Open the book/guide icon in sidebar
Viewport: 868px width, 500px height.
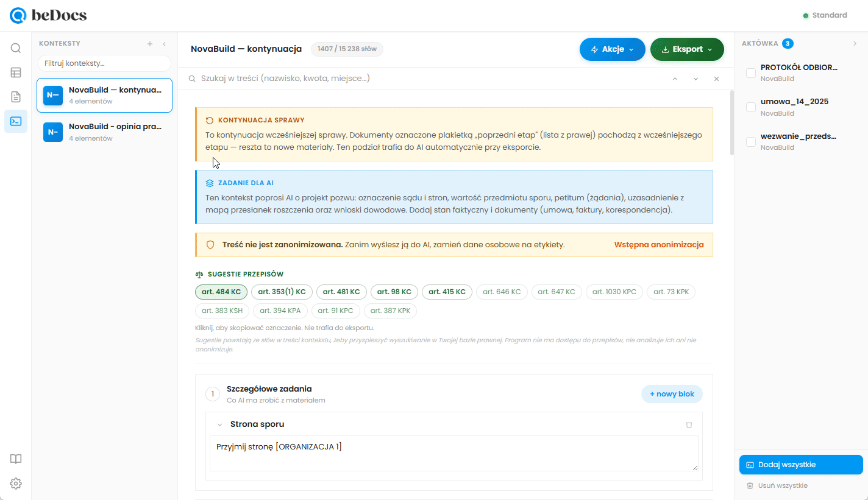pyautogui.click(x=16, y=459)
